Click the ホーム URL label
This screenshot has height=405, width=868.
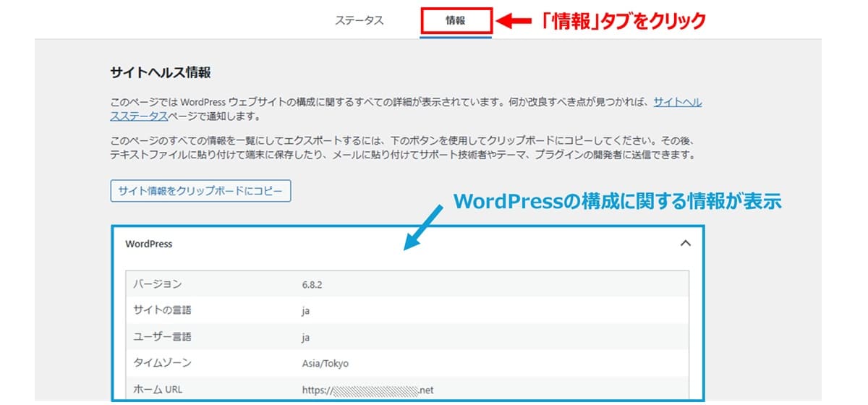pos(158,390)
